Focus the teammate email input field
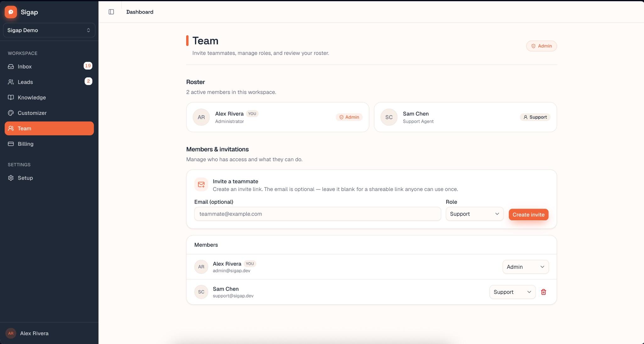This screenshot has width=644, height=344. (318, 214)
